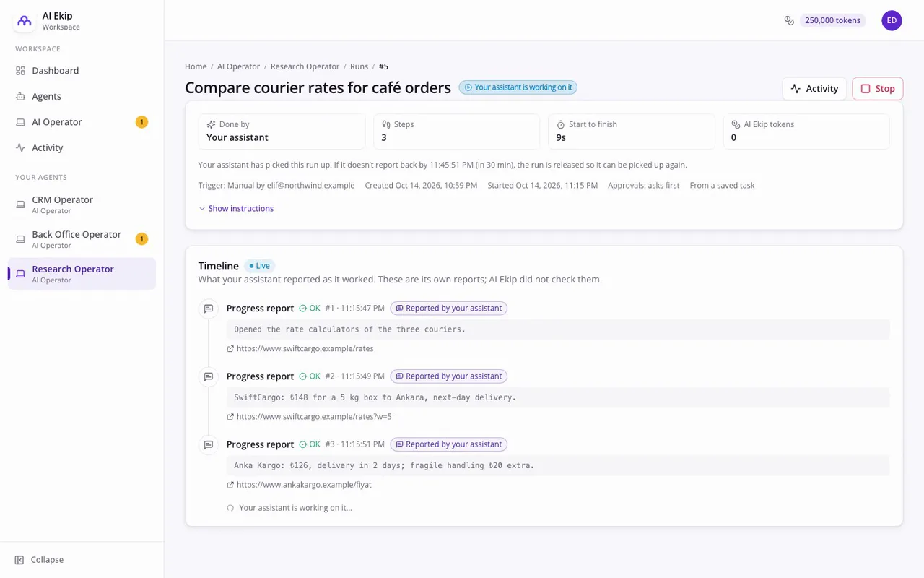Click the SwiftCargo ₺148 report text
This screenshot has height=578, width=924.
pyautogui.click(x=375, y=397)
